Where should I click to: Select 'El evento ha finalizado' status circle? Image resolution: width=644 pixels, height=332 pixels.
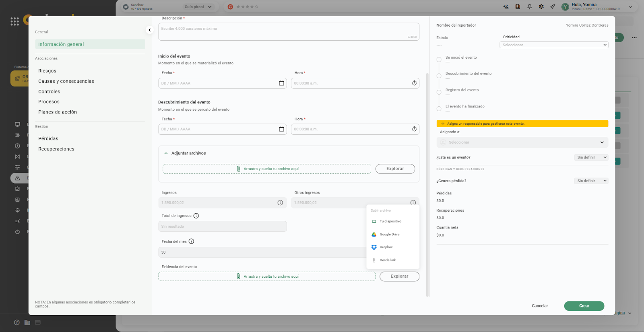(x=439, y=109)
